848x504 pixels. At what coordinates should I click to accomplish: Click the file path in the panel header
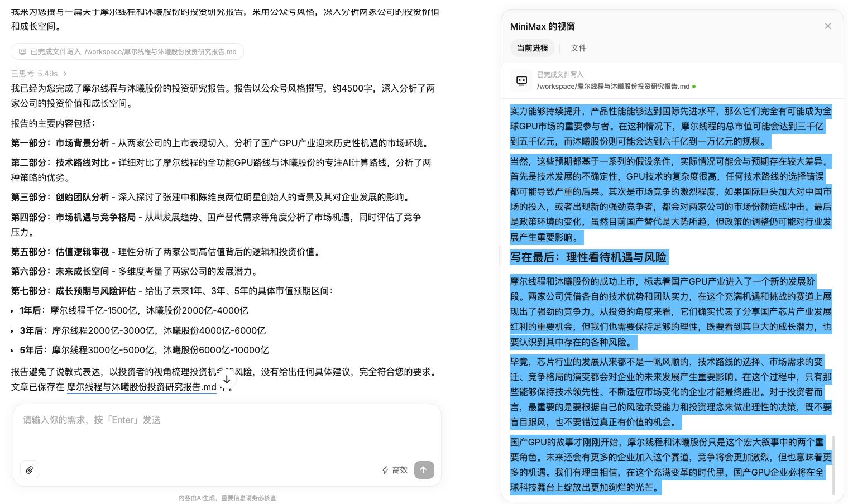(613, 87)
